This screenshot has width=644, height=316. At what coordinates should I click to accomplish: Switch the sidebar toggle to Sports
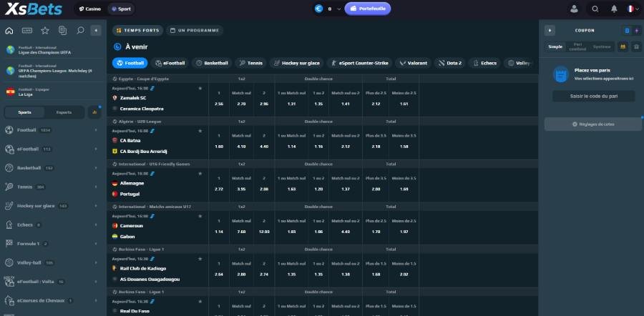24,112
